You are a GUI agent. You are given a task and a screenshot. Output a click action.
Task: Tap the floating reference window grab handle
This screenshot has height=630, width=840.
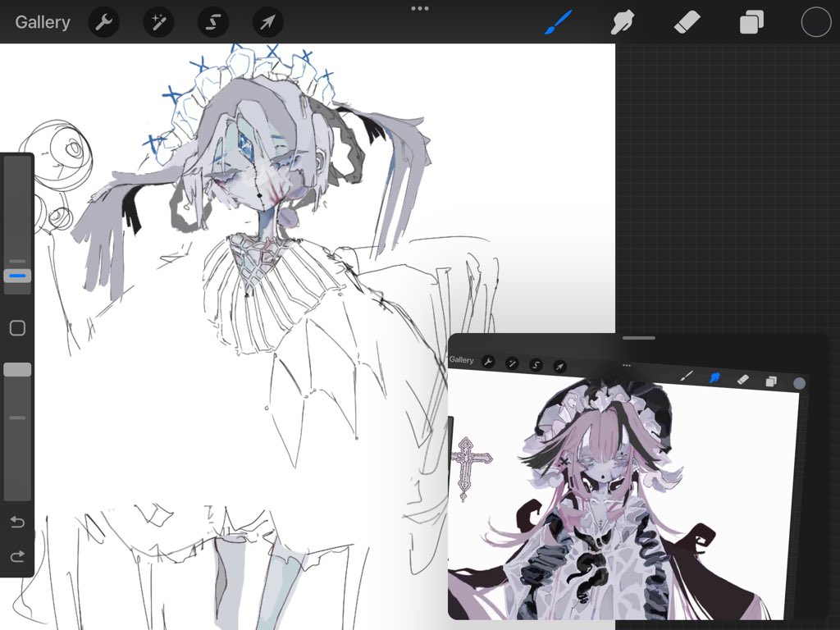click(638, 338)
